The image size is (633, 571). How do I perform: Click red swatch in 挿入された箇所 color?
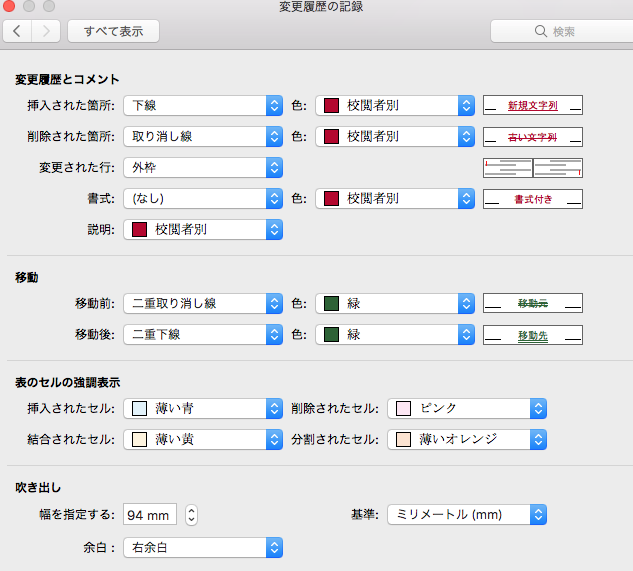click(x=331, y=105)
